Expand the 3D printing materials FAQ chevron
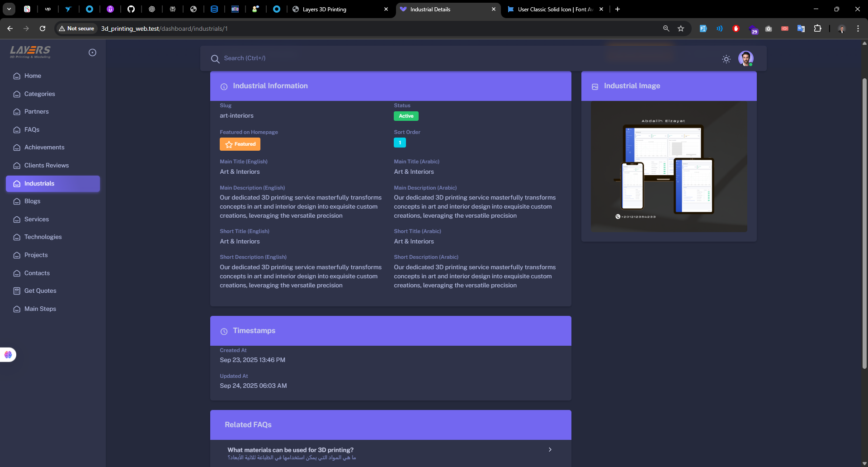This screenshot has width=868, height=467. tap(550, 450)
